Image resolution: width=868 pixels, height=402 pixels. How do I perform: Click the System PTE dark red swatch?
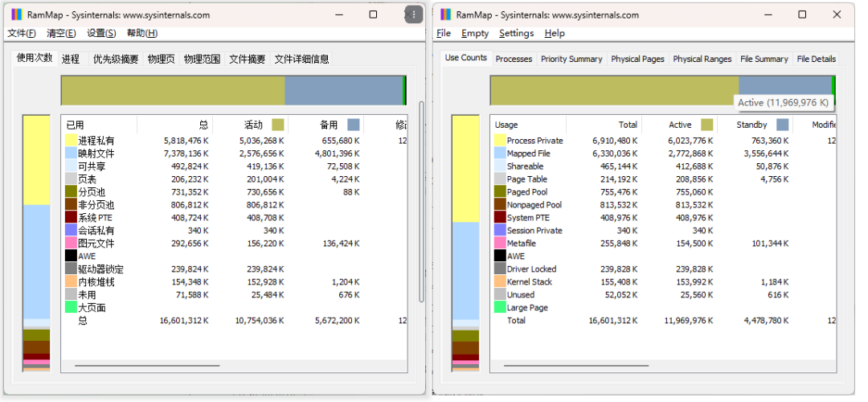click(x=500, y=218)
